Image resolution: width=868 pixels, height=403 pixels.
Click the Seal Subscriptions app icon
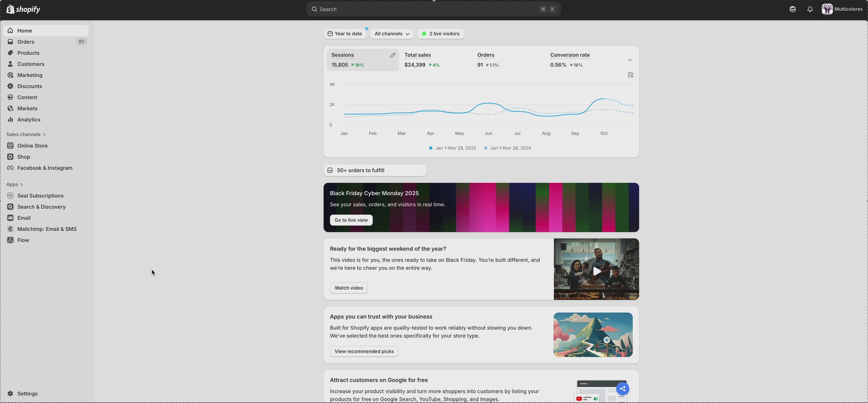[x=10, y=196]
